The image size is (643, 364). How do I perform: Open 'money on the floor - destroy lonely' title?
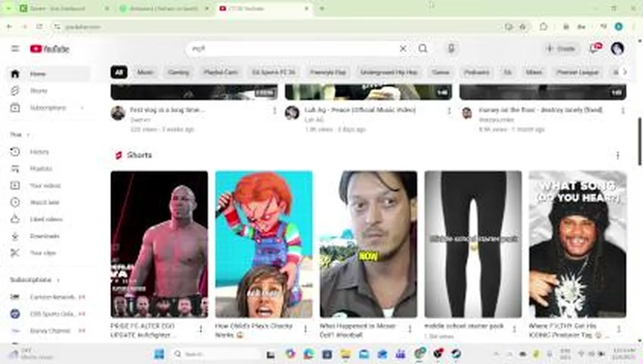pyautogui.click(x=540, y=110)
